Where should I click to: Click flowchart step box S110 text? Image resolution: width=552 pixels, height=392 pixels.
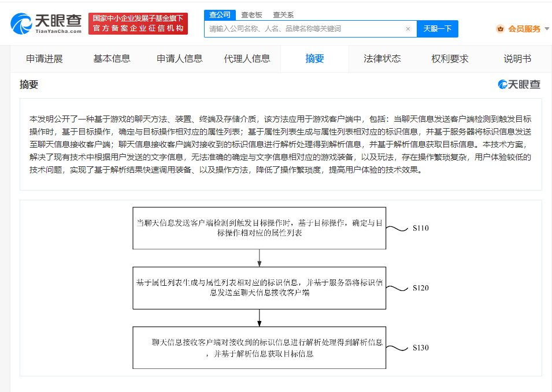(260, 228)
